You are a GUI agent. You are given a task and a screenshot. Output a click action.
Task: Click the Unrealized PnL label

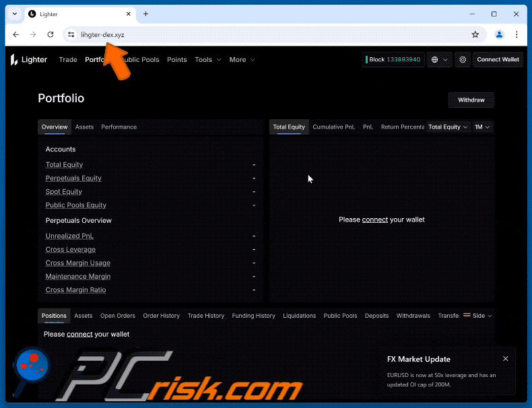coord(69,236)
